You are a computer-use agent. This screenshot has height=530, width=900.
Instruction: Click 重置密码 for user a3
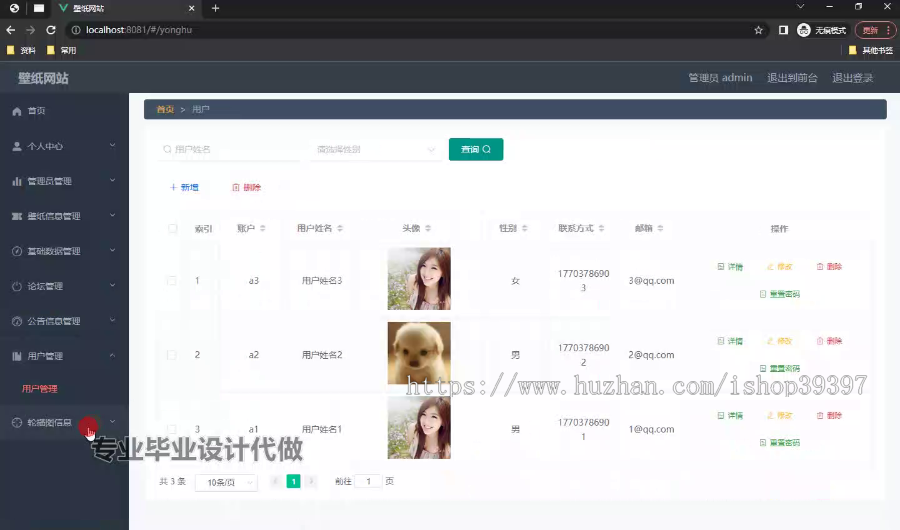point(779,294)
